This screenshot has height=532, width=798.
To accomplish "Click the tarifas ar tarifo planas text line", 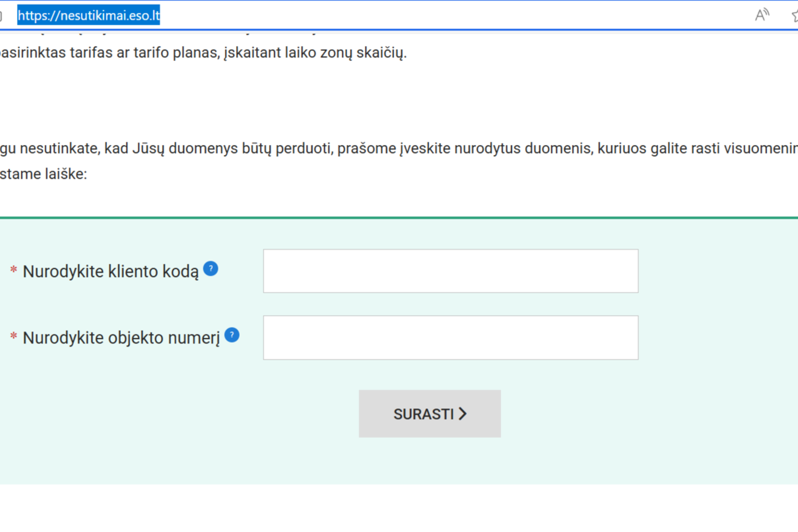I will 203,53.
